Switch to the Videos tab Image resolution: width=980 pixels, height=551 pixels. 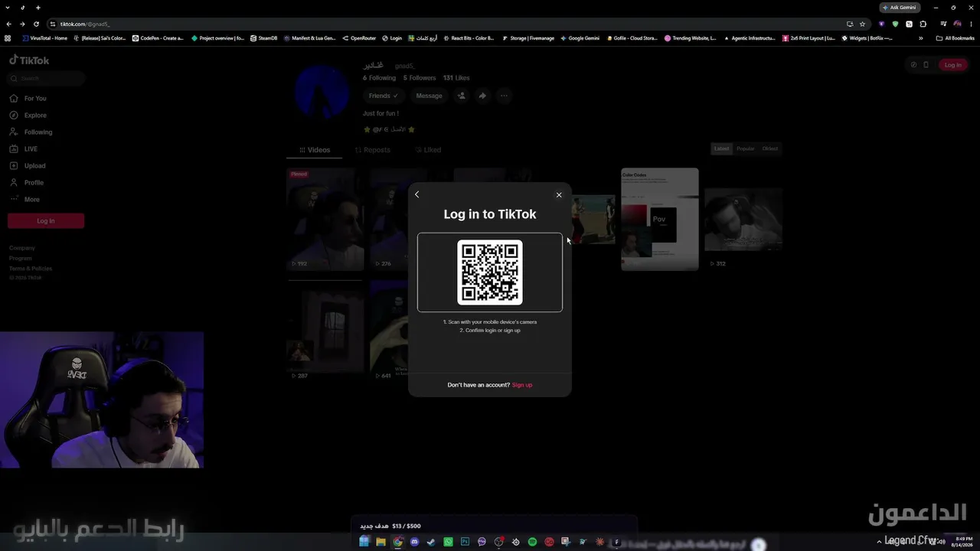pyautogui.click(x=315, y=150)
